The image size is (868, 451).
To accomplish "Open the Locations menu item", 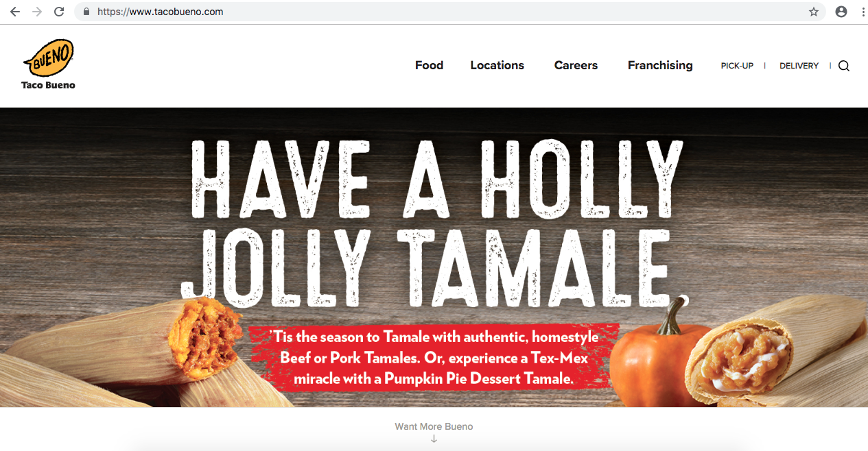I will [497, 65].
